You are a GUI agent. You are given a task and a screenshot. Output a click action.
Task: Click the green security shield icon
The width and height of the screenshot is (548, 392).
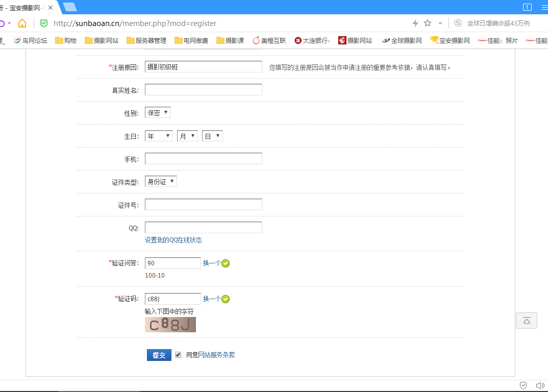44,23
